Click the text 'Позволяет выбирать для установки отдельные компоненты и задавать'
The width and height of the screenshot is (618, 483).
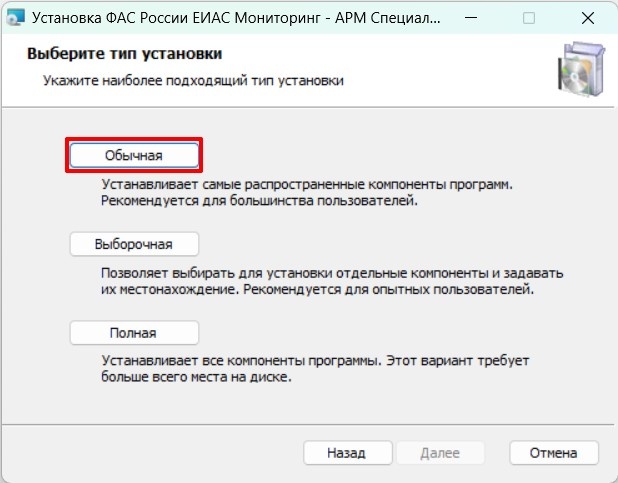click(332, 273)
